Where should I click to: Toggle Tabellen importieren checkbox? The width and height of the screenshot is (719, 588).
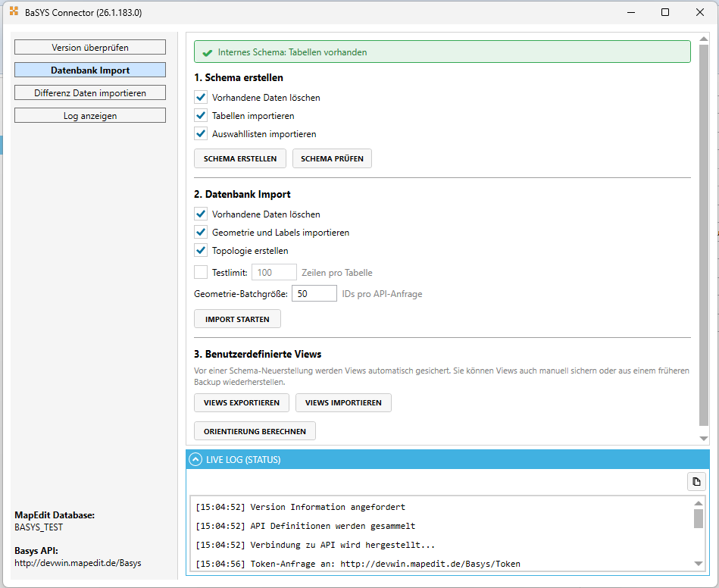pos(201,116)
